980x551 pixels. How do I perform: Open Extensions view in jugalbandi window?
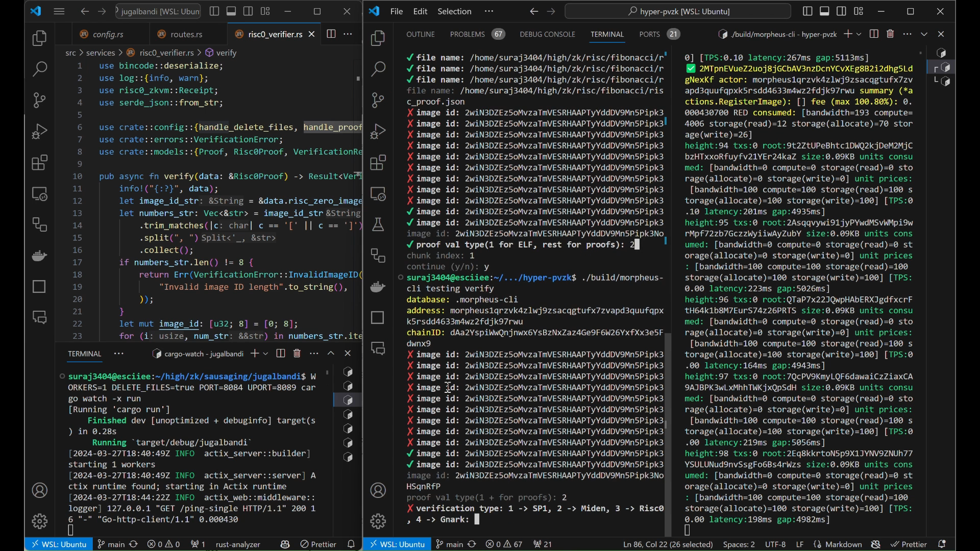tap(40, 163)
